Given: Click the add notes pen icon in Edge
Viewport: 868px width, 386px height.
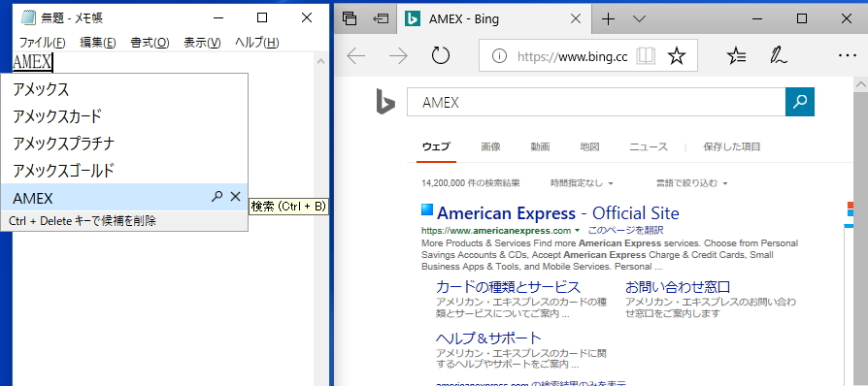Looking at the screenshot, I should pyautogui.click(x=779, y=56).
